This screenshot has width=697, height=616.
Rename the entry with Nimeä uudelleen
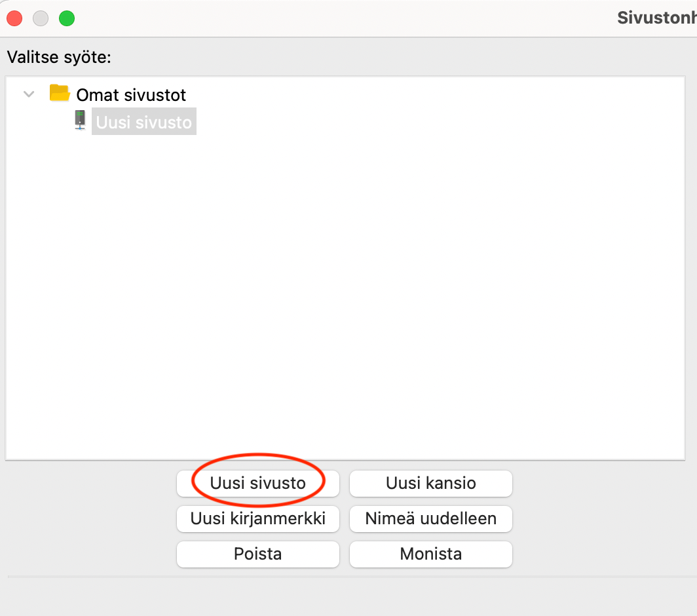pyautogui.click(x=431, y=518)
